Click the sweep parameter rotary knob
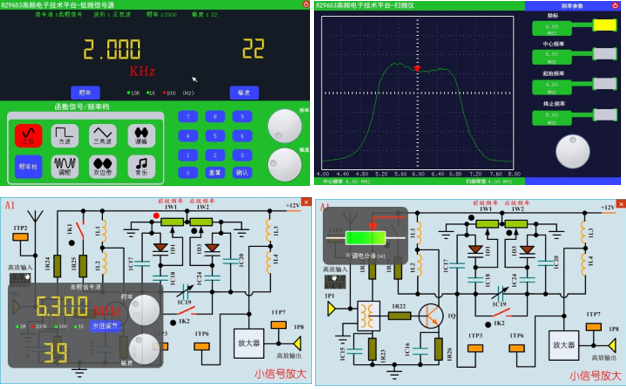This screenshot has width=626, height=389. click(573, 152)
